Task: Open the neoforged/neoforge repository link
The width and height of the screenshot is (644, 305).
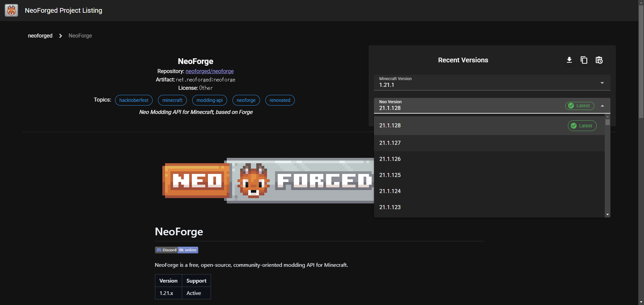Action: 209,71
